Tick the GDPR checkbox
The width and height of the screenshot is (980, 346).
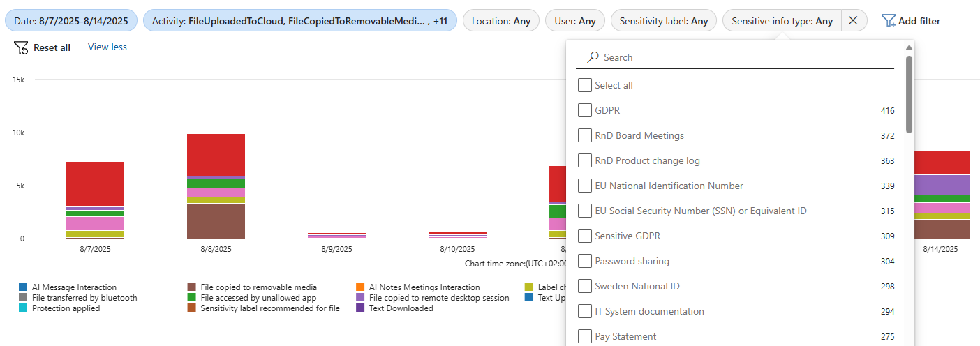pos(585,110)
